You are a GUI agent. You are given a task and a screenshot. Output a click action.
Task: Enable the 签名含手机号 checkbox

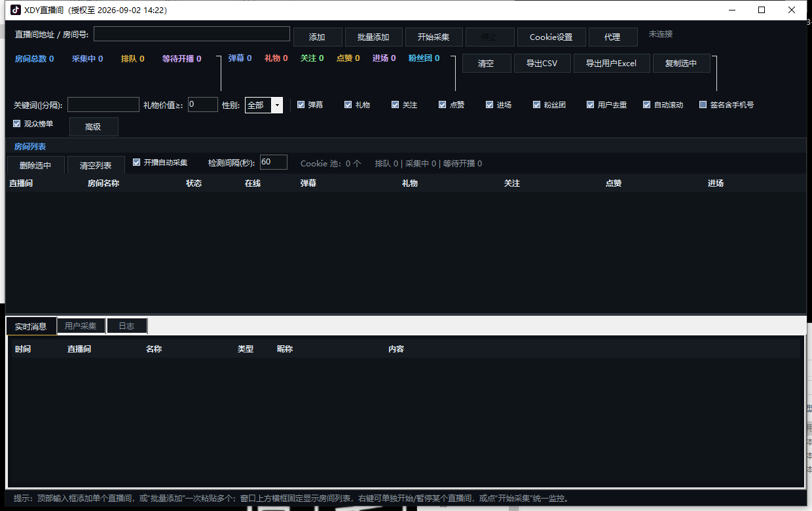click(703, 105)
